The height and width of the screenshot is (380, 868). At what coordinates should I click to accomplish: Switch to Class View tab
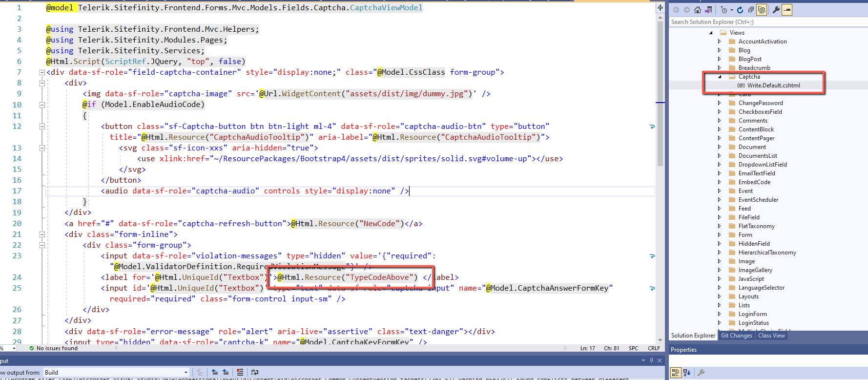coord(772,336)
